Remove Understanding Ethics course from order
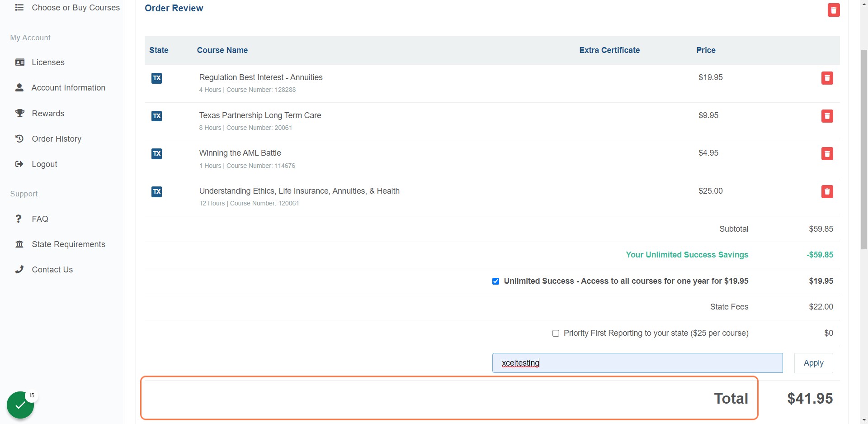 (x=827, y=192)
